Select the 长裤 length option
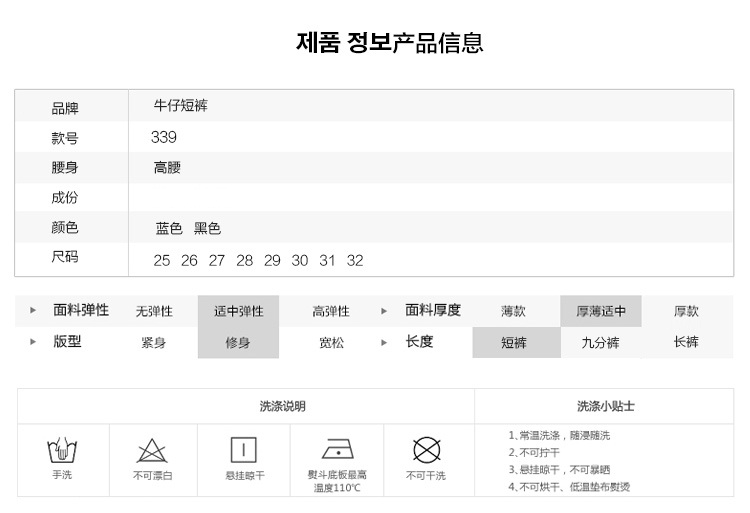Viewport: 750px width, 513px height. [x=686, y=342]
